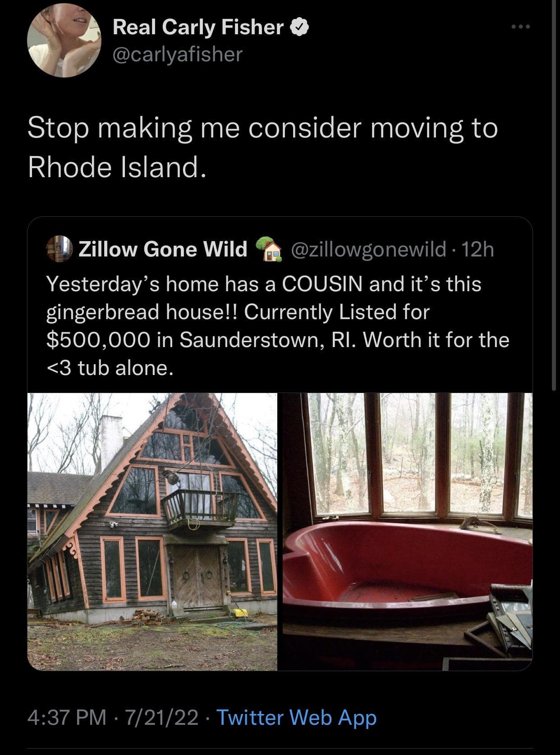View the red heart-shaped tub photo
The height and width of the screenshot is (755, 560).
[408, 531]
